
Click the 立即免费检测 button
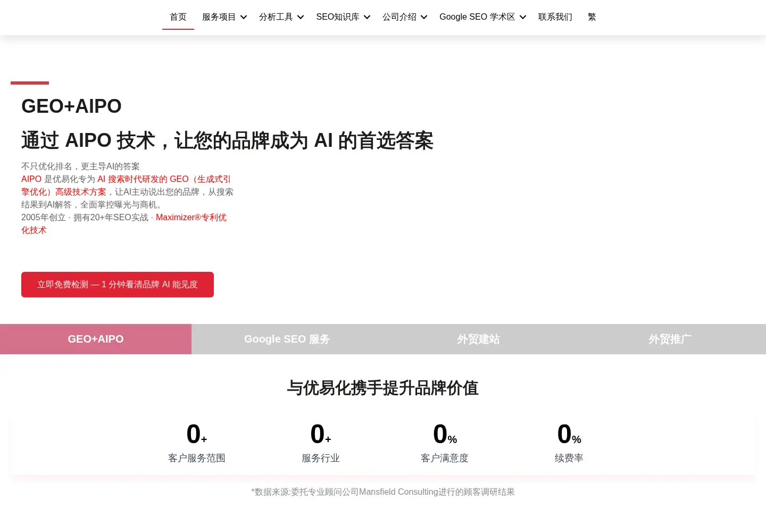click(x=118, y=285)
